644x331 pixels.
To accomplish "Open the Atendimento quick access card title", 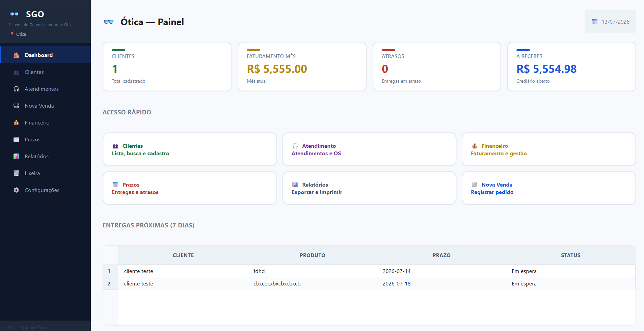I will coord(319,146).
